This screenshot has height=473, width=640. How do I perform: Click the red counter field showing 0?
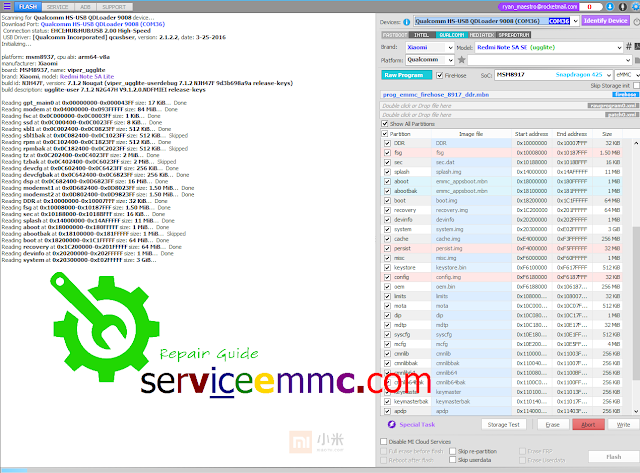(591, 7)
